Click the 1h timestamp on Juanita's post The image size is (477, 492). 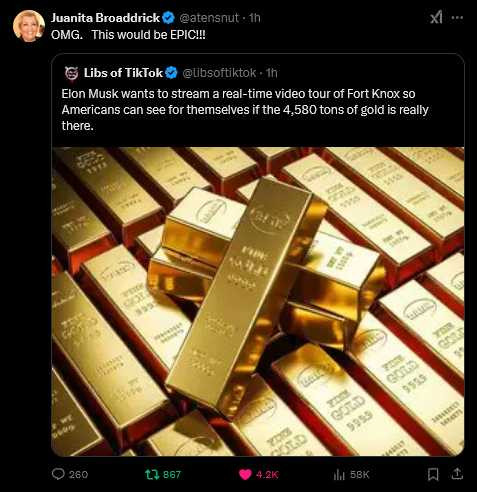pyautogui.click(x=255, y=18)
